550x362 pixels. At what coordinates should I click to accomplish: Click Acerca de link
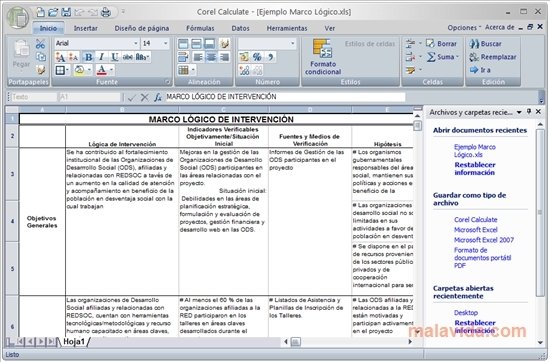point(499,28)
